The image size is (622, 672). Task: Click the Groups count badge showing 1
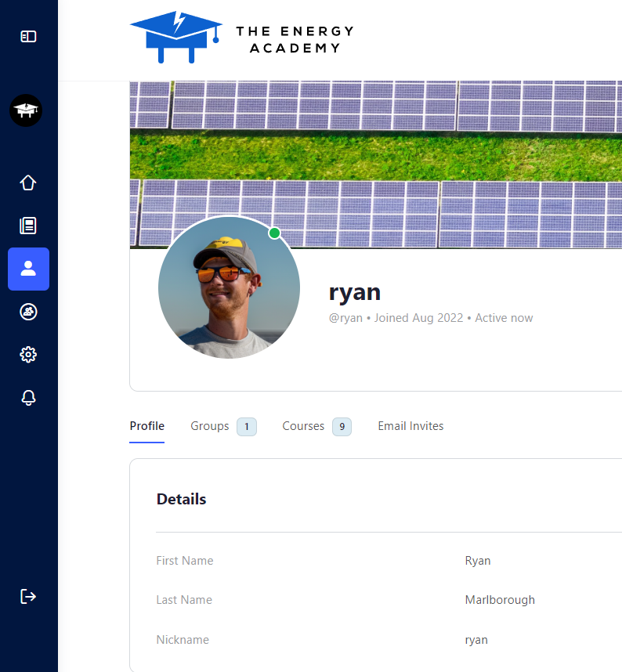(x=247, y=427)
